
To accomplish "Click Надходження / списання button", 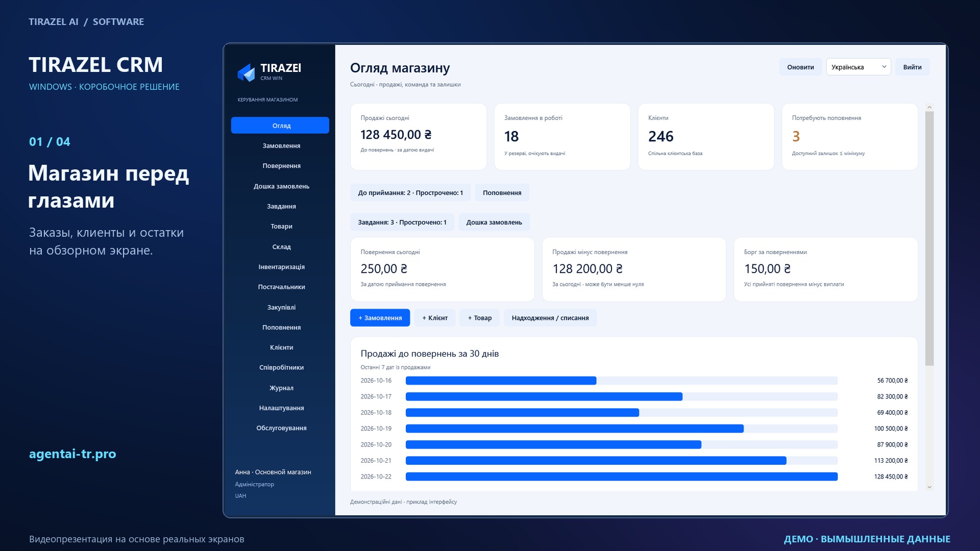I will point(550,317).
